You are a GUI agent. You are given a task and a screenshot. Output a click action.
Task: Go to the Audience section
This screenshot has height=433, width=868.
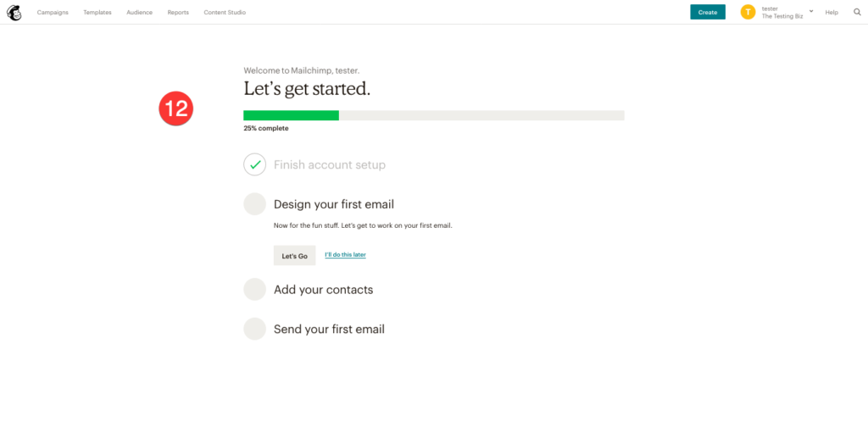pyautogui.click(x=139, y=13)
